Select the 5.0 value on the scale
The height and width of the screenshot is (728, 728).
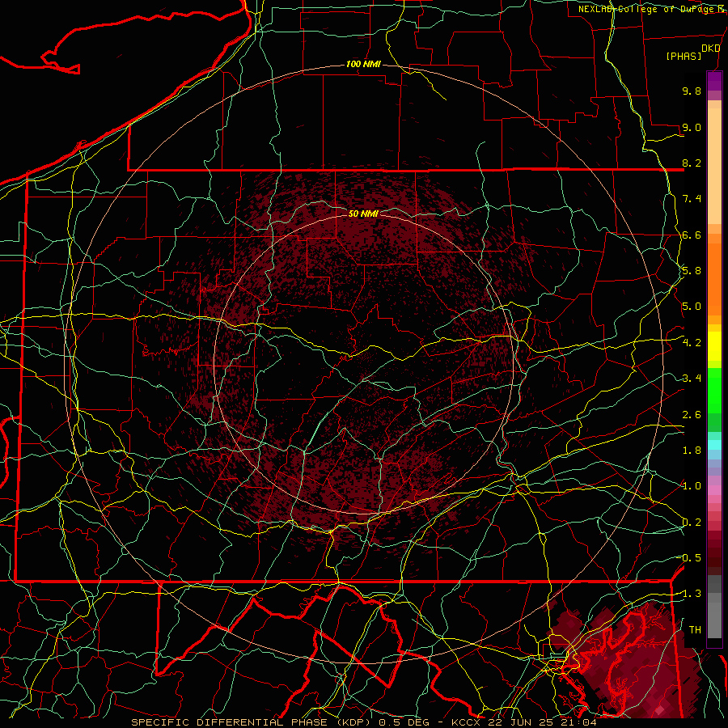pos(692,307)
